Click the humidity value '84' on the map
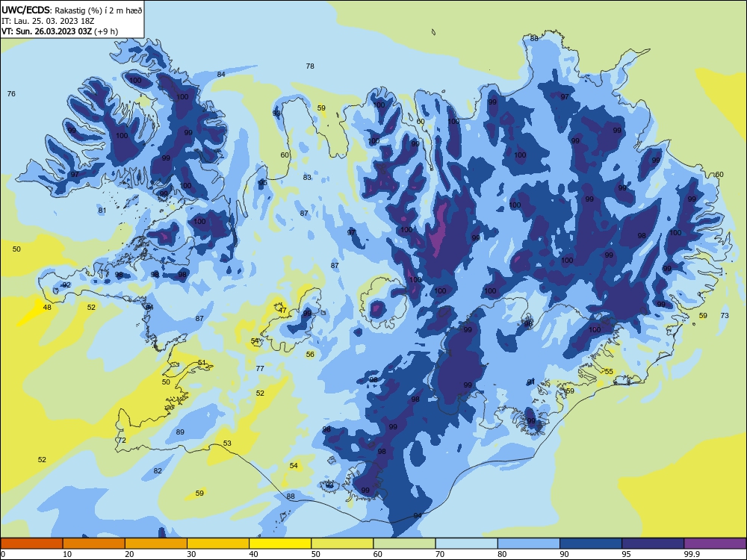The width and height of the screenshot is (747, 560). click(221, 74)
